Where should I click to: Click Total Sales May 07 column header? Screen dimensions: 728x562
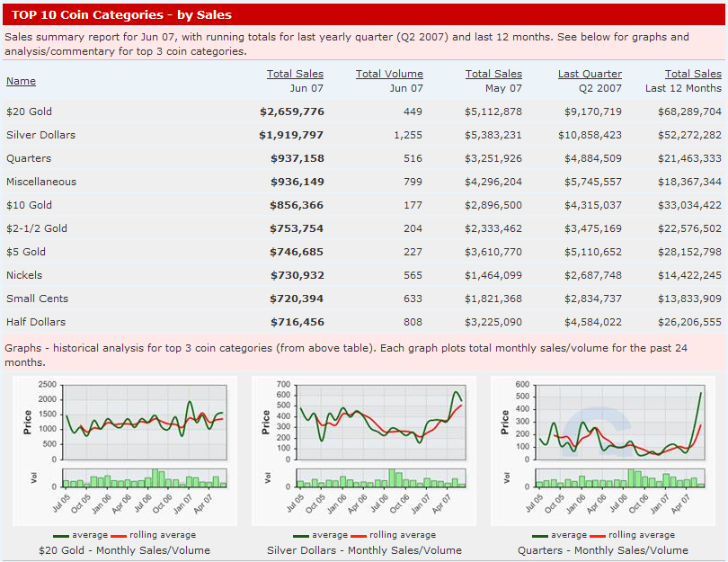(493, 74)
